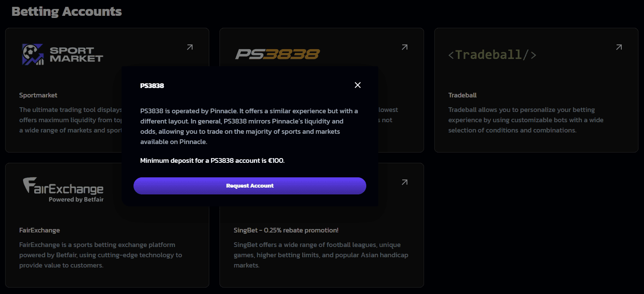This screenshot has width=644, height=294.
Task: Click the Request Account button
Action: coord(250,185)
